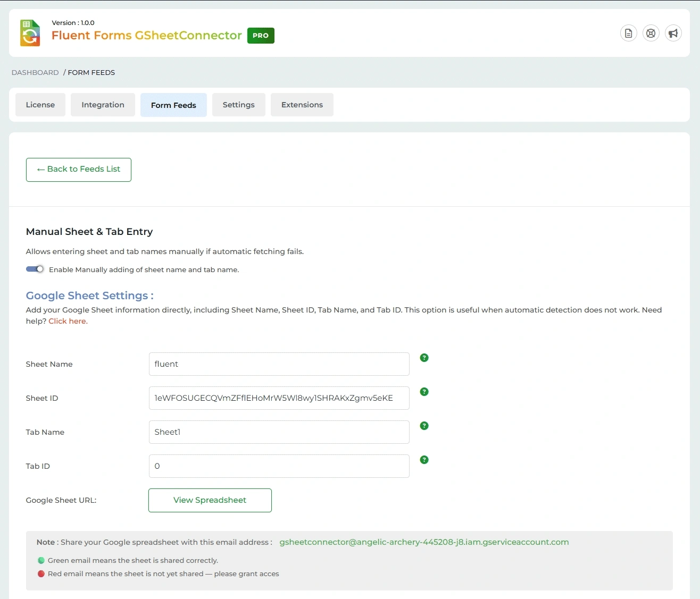The height and width of the screenshot is (599, 700).
Task: Toggle manual sheet and tab entry switch
Action: 35,269
